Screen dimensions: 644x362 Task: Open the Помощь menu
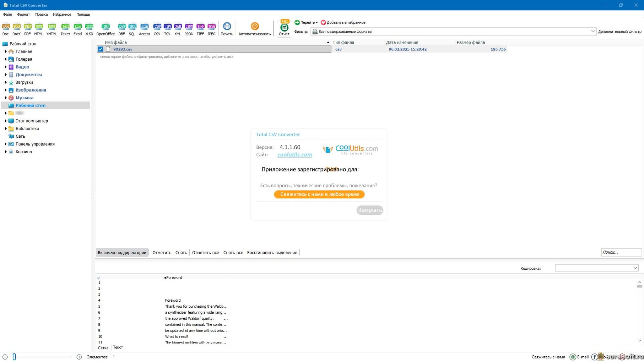[83, 15]
